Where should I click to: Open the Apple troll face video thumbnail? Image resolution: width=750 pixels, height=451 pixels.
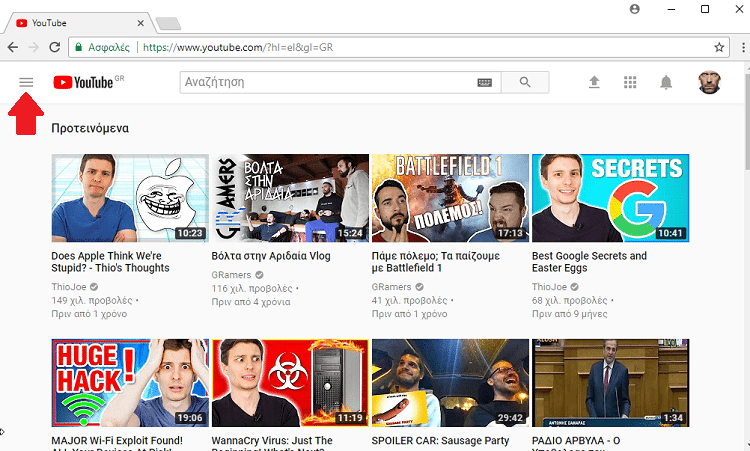(130, 198)
